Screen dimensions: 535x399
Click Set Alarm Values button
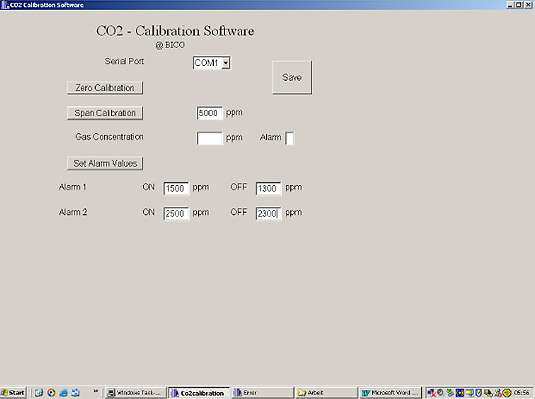pos(105,163)
